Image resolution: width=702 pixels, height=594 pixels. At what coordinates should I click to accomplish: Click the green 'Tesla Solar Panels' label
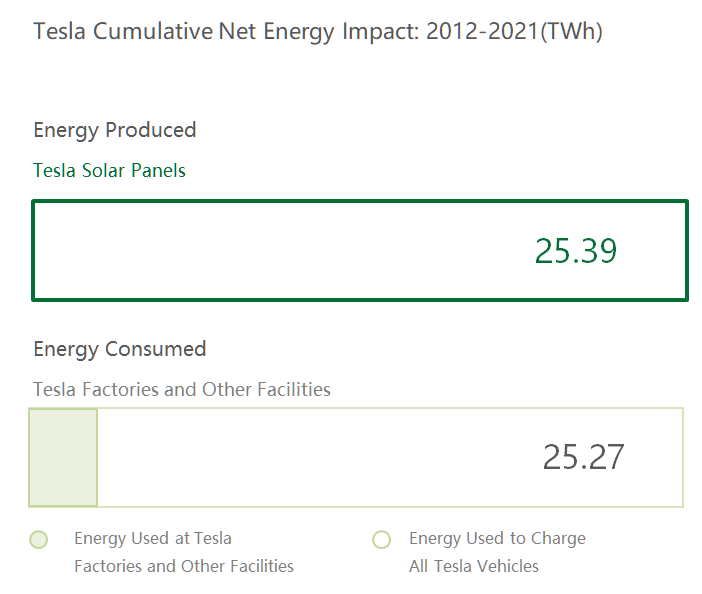tap(110, 170)
